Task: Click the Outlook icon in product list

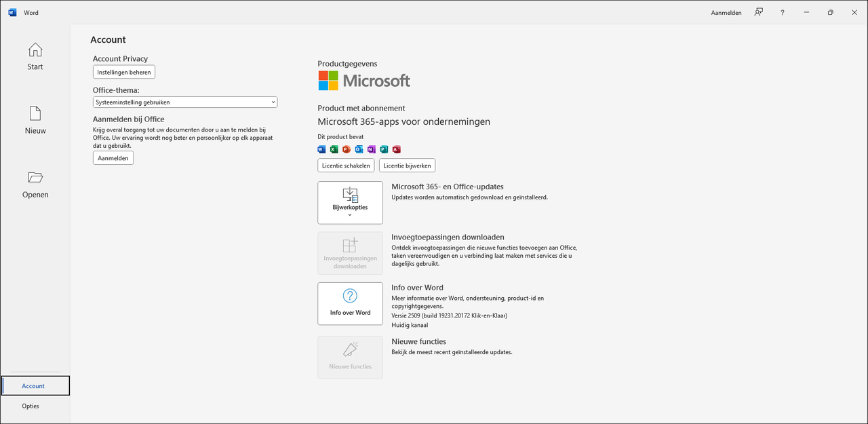Action: (359, 149)
